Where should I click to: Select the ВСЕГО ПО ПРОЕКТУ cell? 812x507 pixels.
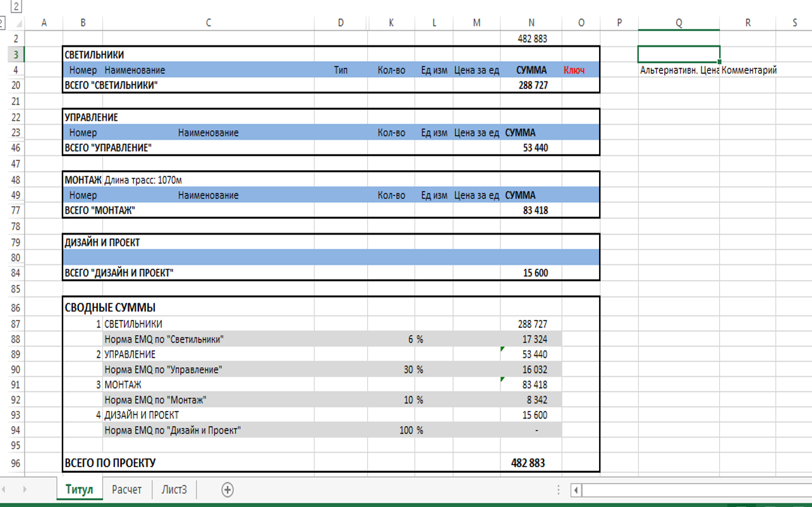111,463
